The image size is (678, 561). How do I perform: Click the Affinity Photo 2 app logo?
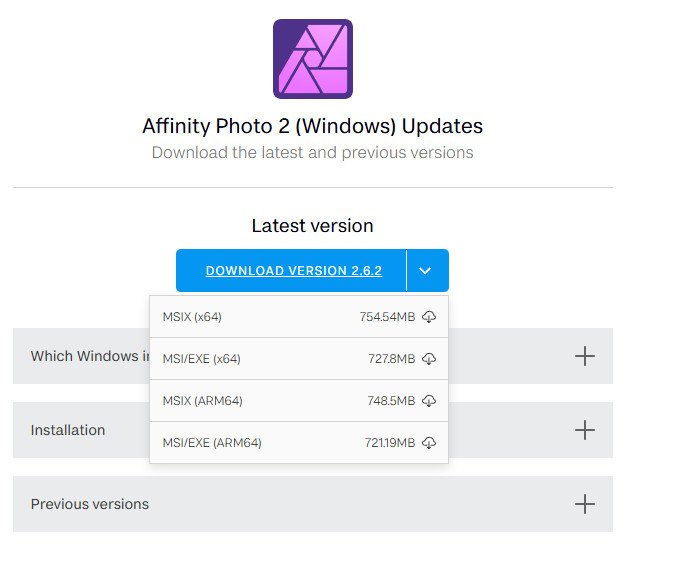coord(312,59)
